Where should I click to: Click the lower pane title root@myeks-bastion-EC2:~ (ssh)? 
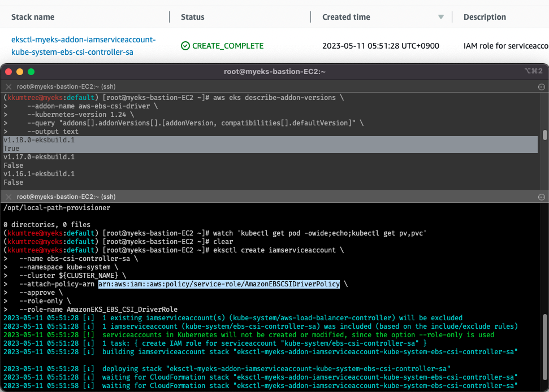point(66,197)
